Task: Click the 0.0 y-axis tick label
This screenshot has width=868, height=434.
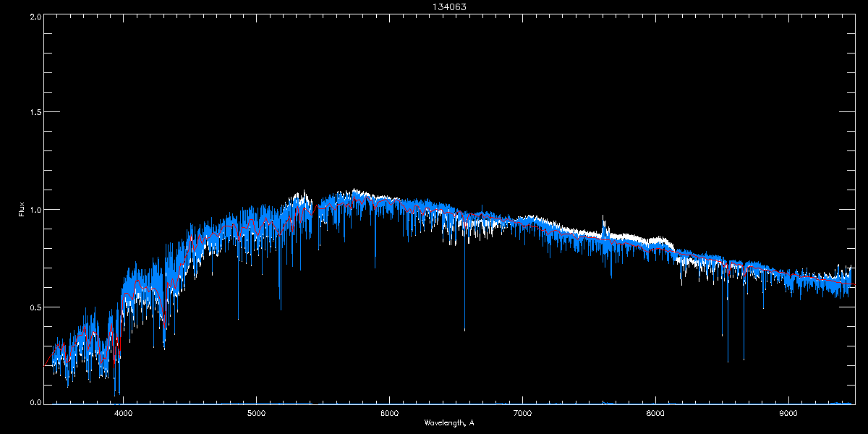Action: click(x=34, y=401)
